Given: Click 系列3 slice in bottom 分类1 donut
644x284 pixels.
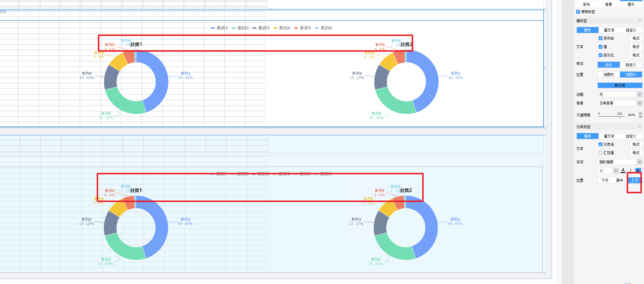Looking at the screenshot, I should coord(111,224).
